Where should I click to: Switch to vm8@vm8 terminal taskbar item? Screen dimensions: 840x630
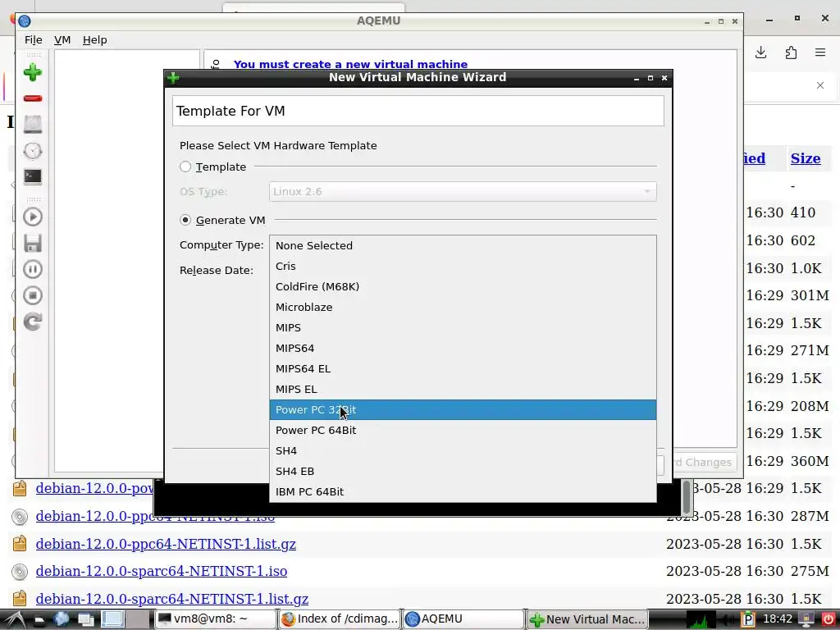point(216,619)
